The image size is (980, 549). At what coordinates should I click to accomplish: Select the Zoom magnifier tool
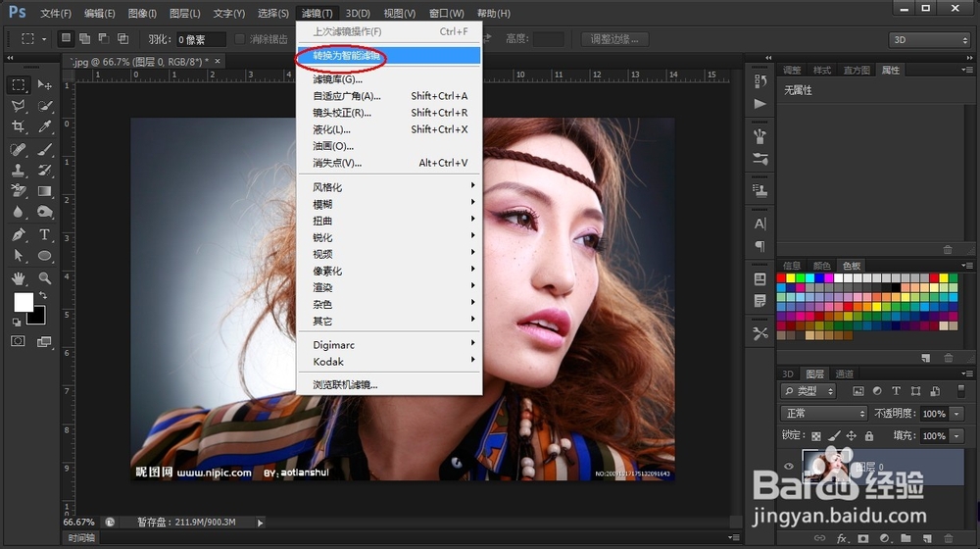tap(45, 278)
